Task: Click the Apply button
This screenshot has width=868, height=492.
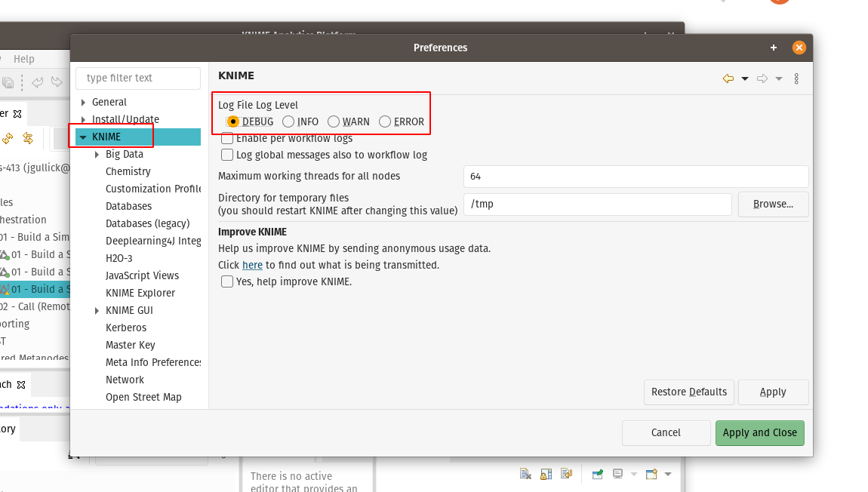Action: (774, 392)
